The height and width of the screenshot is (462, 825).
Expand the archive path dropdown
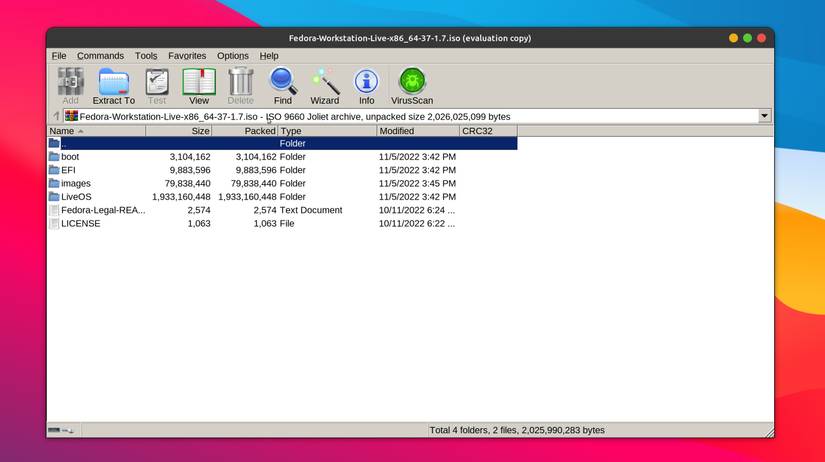[x=765, y=117]
